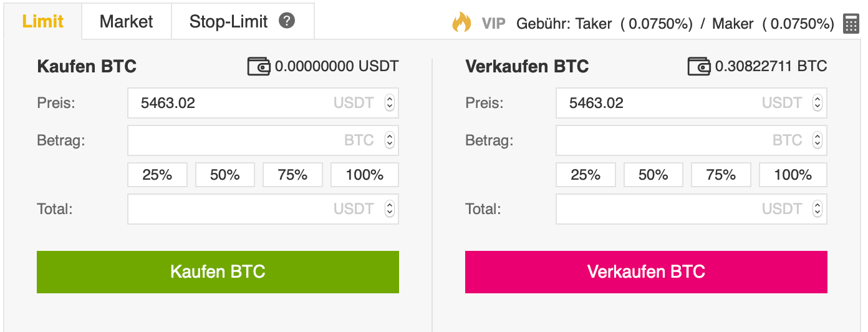Click the sell total USDT stepper
The image size is (868, 332).
click(817, 208)
